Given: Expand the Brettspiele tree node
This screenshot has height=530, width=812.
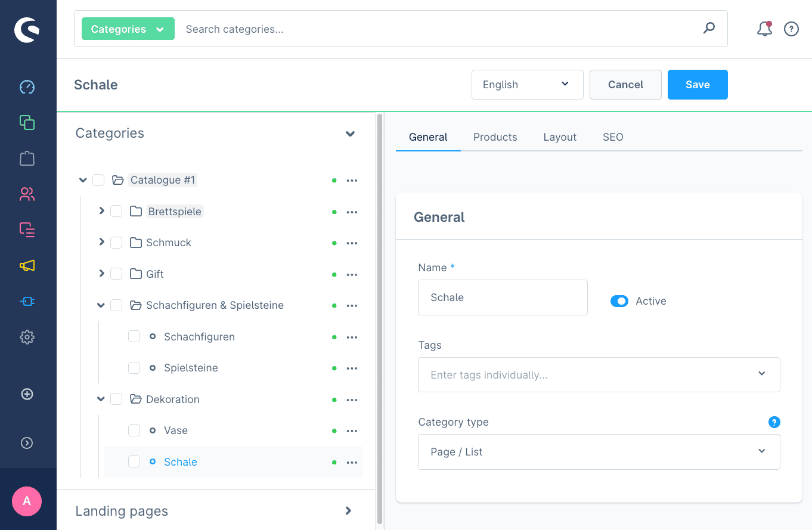Looking at the screenshot, I should click(x=101, y=211).
